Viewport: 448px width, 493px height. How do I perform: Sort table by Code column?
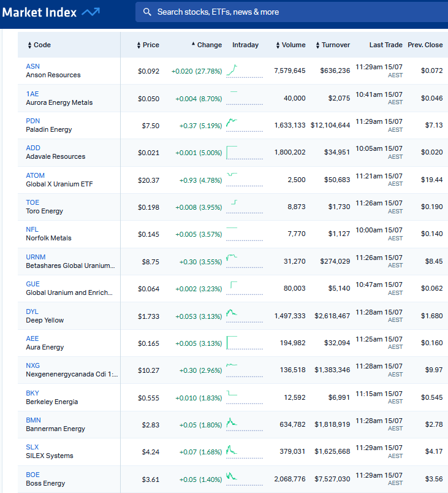pos(39,45)
